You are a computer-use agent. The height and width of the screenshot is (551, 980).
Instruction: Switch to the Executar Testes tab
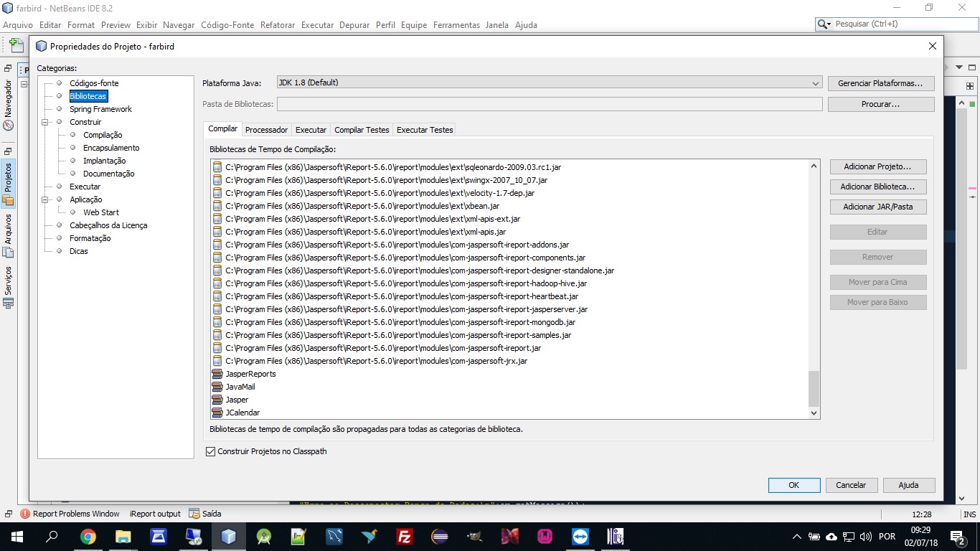pyautogui.click(x=425, y=130)
